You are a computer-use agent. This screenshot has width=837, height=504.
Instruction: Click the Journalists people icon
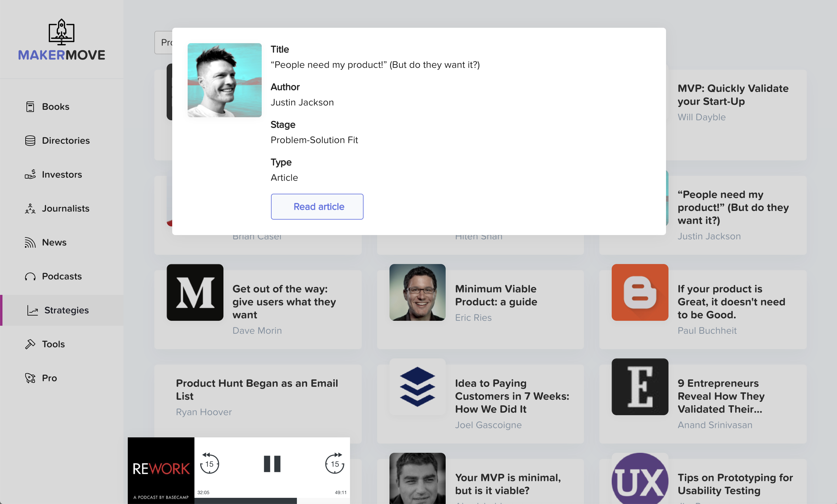(x=30, y=209)
